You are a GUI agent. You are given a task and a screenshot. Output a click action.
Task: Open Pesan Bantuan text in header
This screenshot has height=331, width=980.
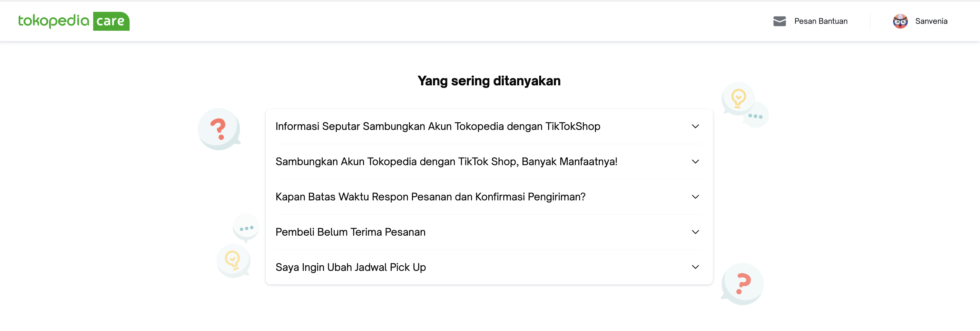[x=821, y=21]
